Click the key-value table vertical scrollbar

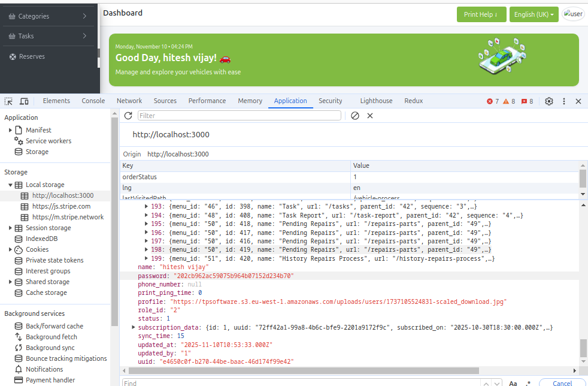point(583,179)
